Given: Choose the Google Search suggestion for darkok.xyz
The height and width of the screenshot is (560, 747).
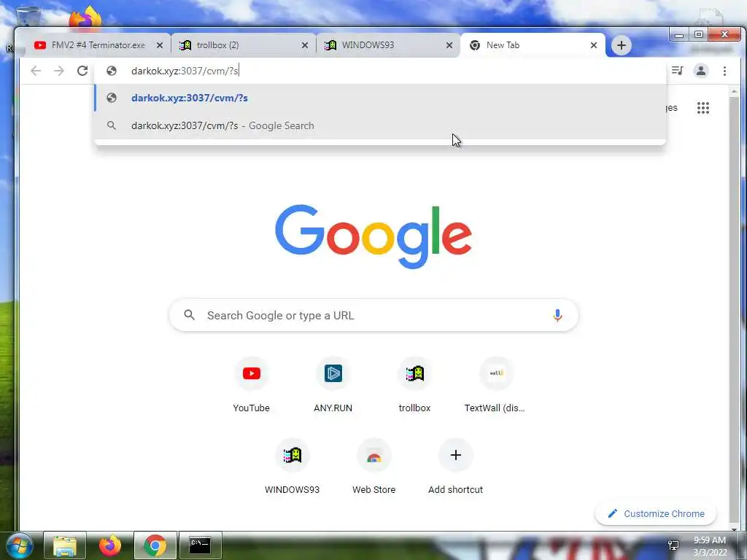Looking at the screenshot, I should 380,125.
